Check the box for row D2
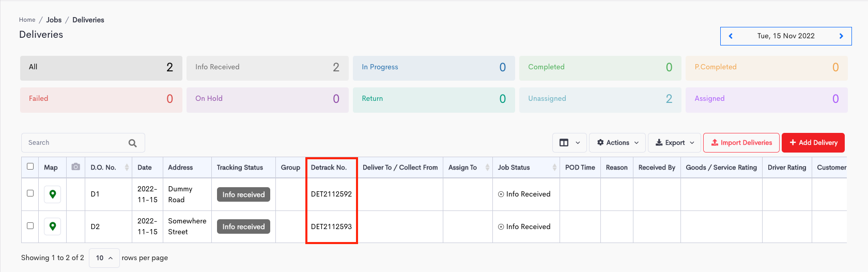 point(30,226)
